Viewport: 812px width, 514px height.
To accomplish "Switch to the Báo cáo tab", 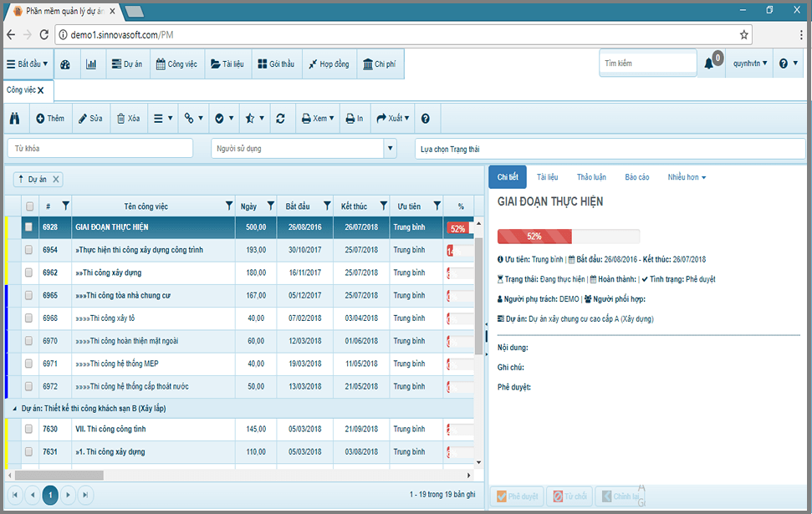I will click(637, 177).
